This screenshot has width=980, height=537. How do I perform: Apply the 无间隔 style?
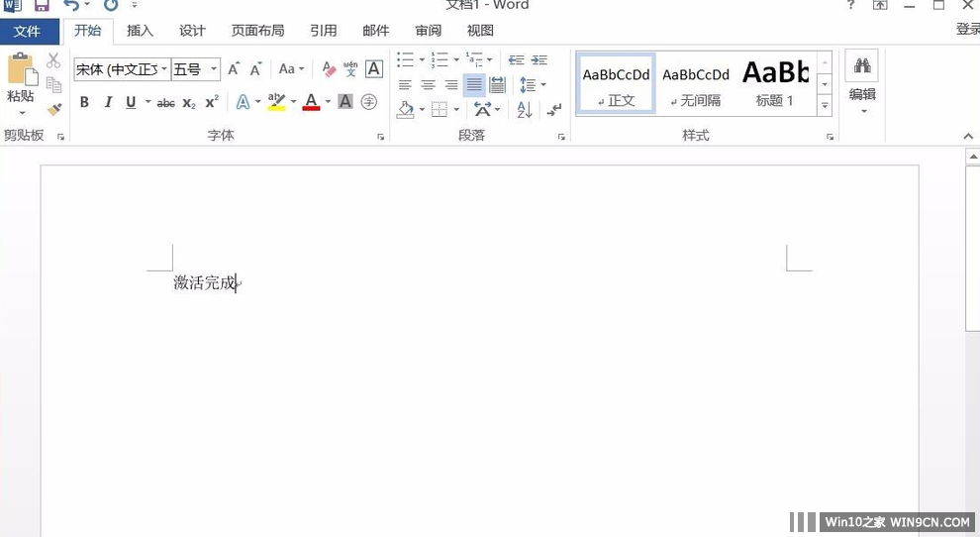click(x=696, y=84)
